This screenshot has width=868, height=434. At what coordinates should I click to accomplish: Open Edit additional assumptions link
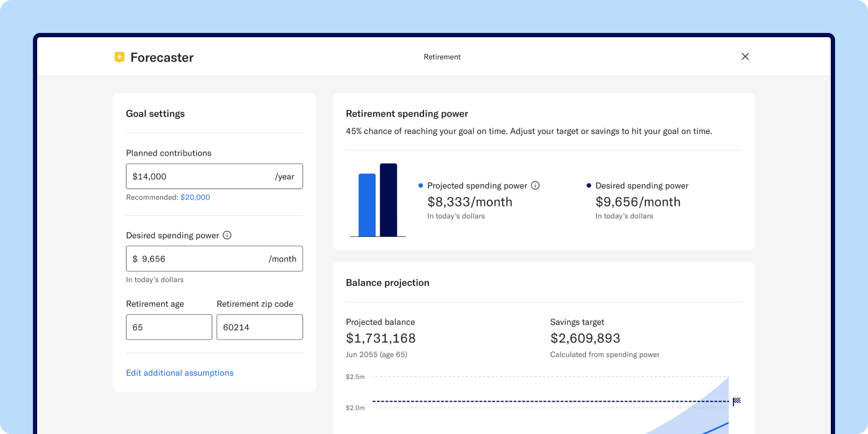click(x=180, y=373)
